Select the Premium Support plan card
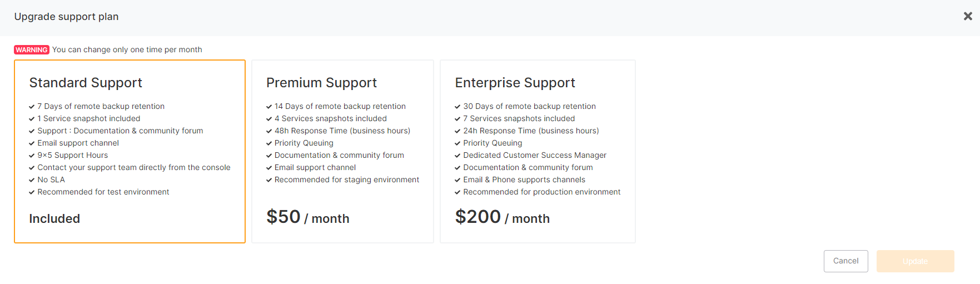Viewport: 980px width, 284px height. (x=342, y=151)
